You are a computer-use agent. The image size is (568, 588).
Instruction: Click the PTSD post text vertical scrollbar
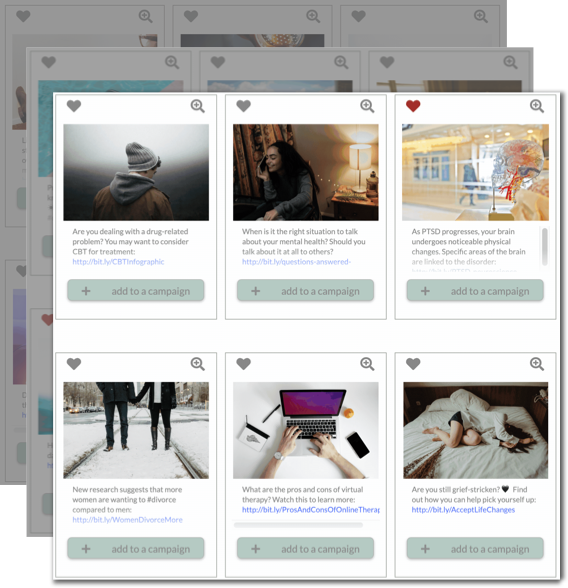544,246
